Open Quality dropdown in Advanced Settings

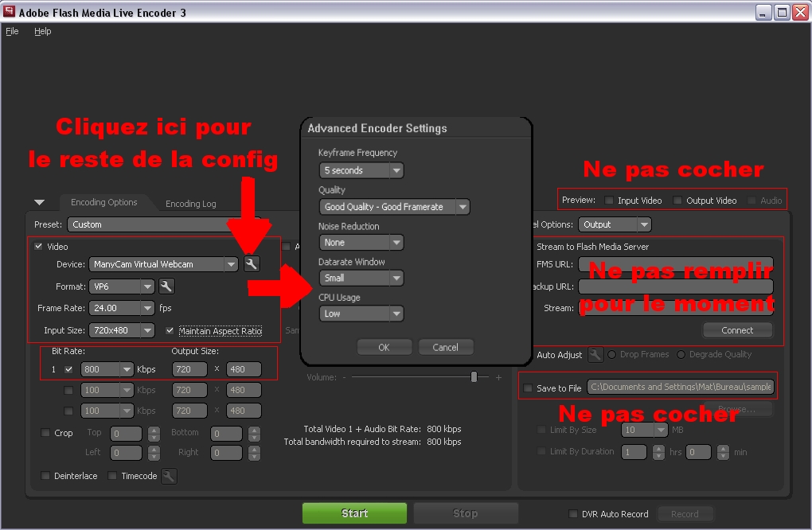(394, 207)
